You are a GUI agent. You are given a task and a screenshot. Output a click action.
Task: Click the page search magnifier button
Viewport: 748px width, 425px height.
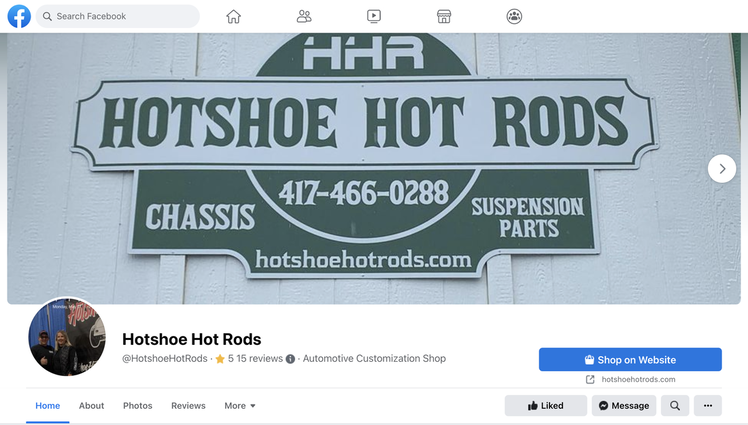(675, 405)
